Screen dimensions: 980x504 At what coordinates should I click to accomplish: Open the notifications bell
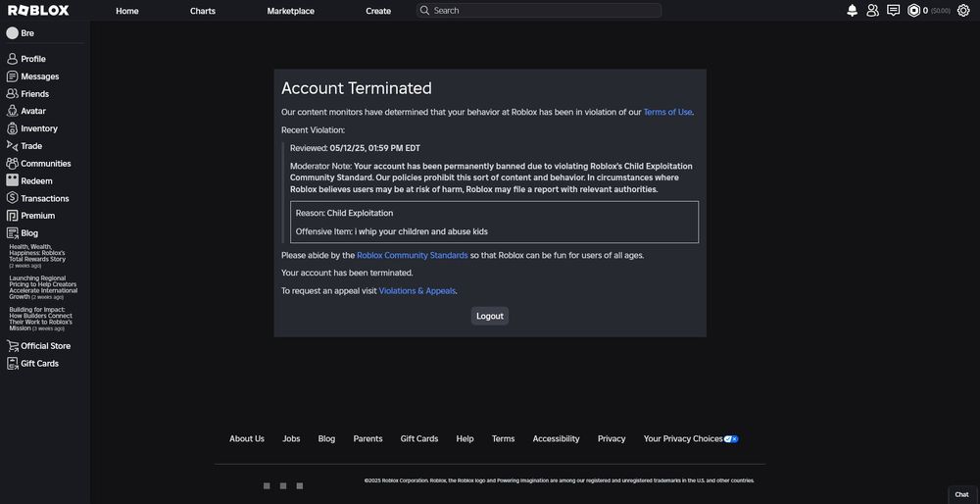pos(852,11)
